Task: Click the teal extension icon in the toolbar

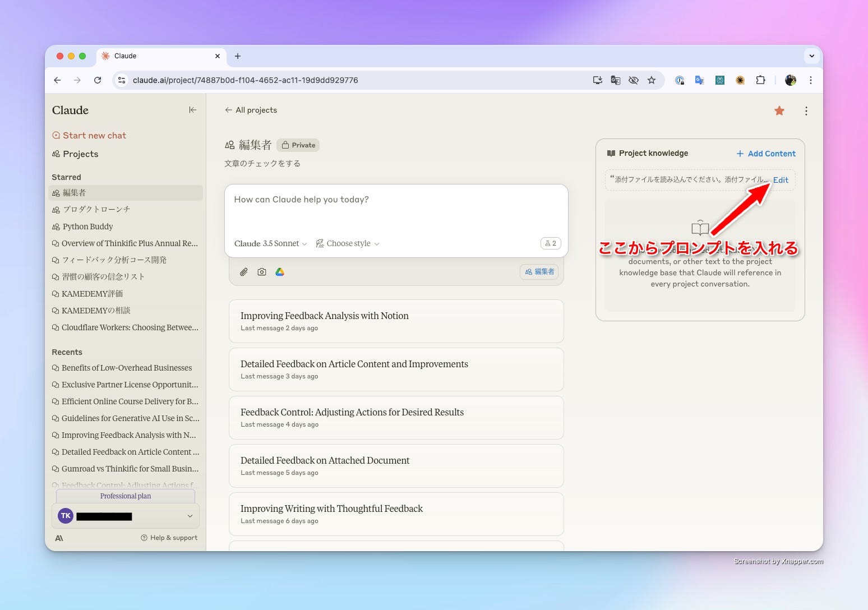Action: [x=720, y=80]
